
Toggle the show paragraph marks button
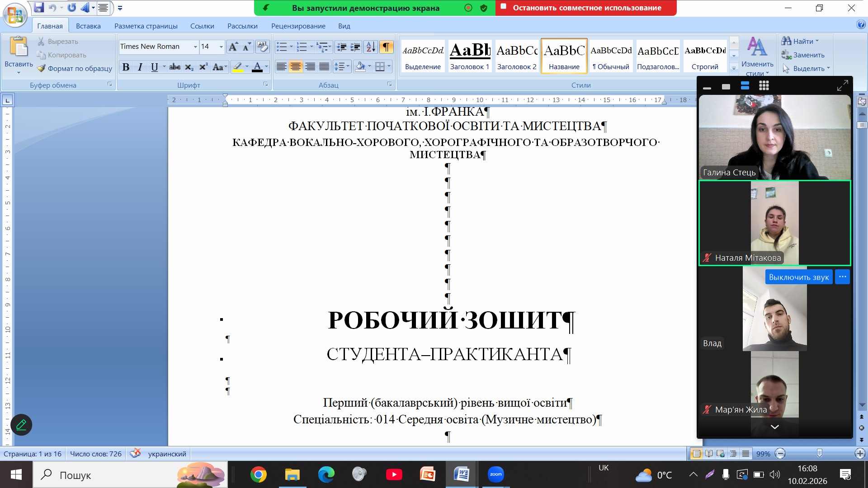pos(386,47)
